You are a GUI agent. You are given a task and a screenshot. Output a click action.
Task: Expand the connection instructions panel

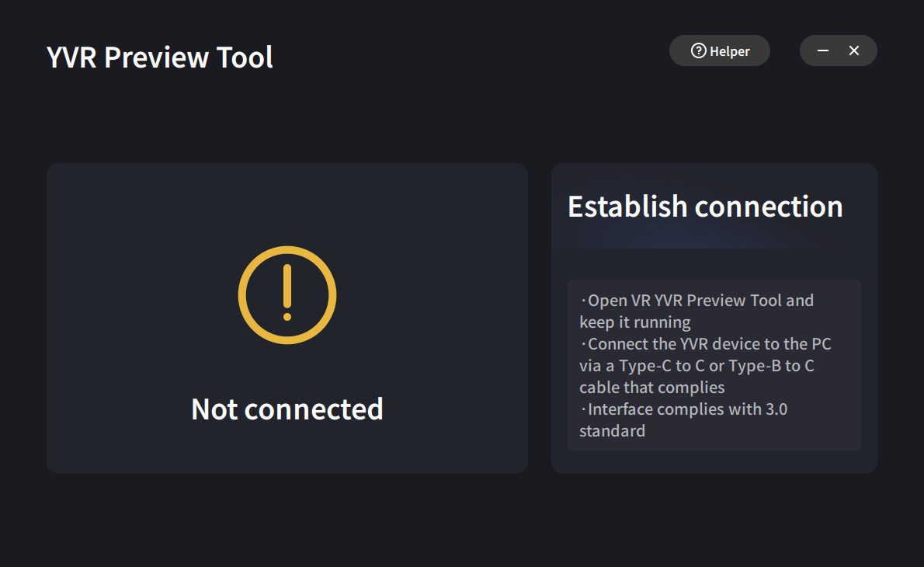pos(714,365)
